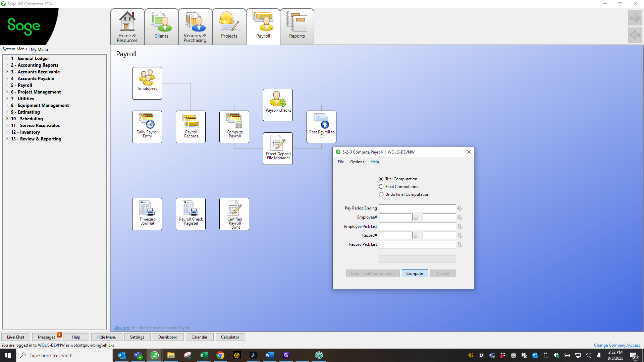Switch to the Vendors & Purchasing tab

click(195, 27)
